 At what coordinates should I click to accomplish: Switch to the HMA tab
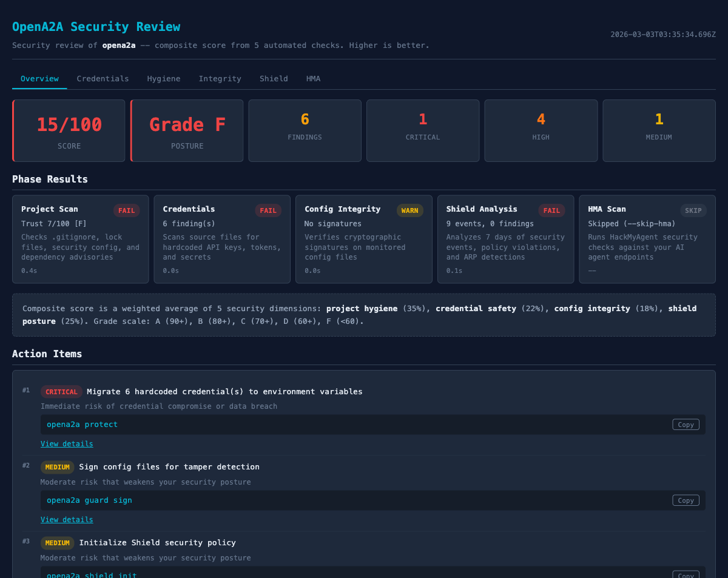pyautogui.click(x=313, y=78)
